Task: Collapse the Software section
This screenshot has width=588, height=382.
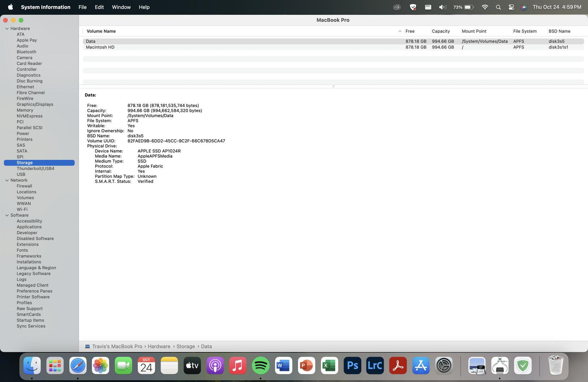Action: pos(7,215)
